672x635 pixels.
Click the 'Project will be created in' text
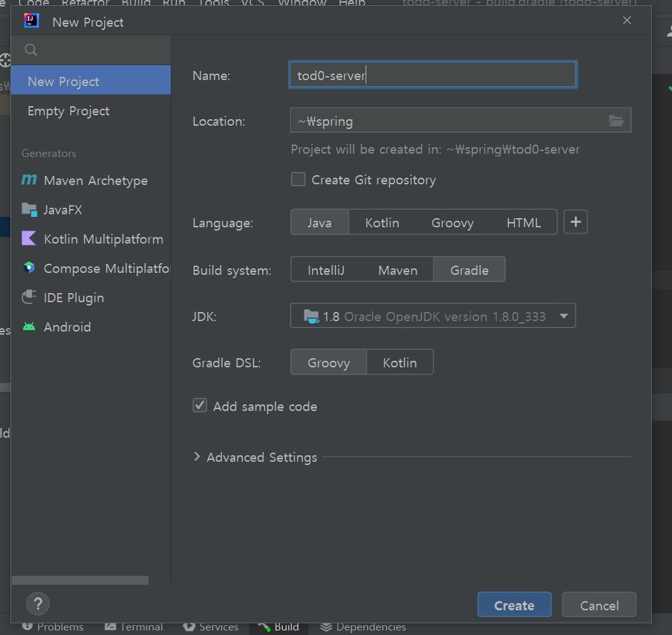pyautogui.click(x=435, y=149)
